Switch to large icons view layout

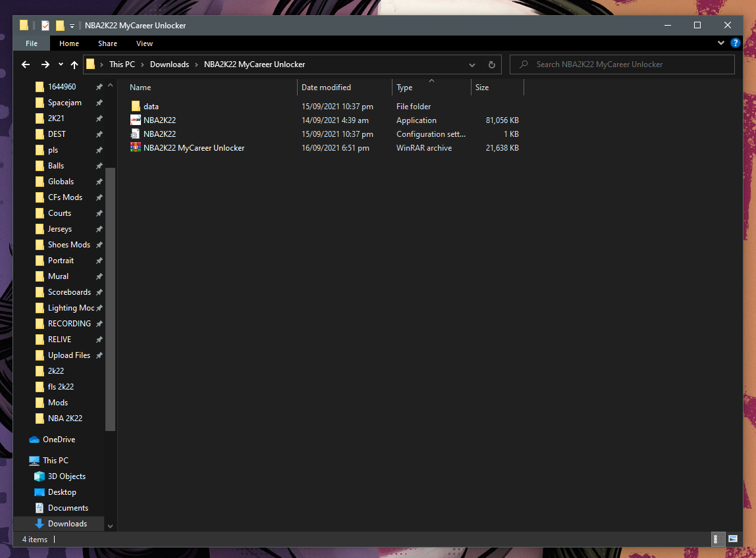pos(732,539)
